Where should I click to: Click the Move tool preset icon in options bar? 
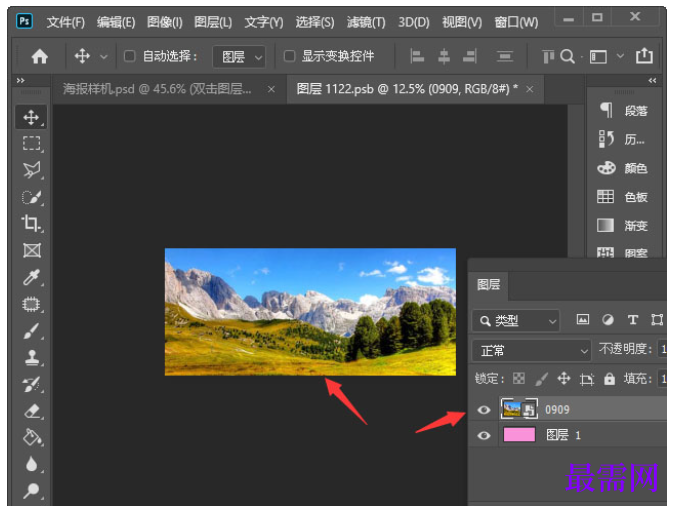pyautogui.click(x=82, y=56)
